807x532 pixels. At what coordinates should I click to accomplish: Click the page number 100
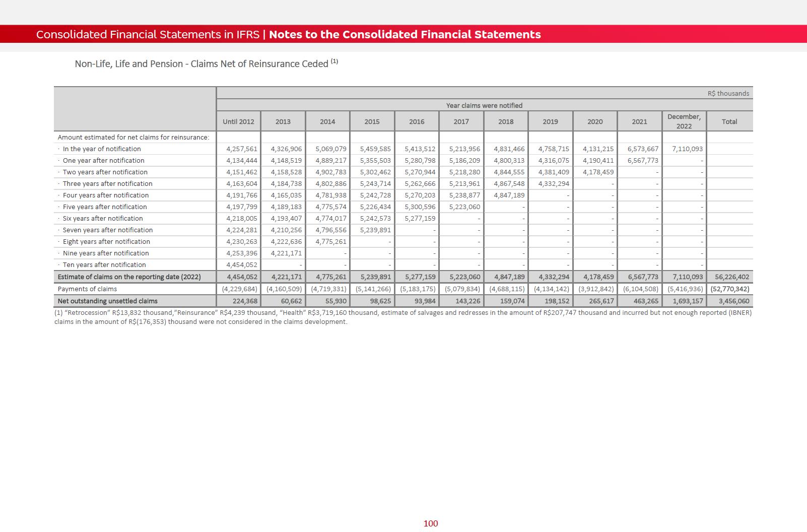point(431,523)
